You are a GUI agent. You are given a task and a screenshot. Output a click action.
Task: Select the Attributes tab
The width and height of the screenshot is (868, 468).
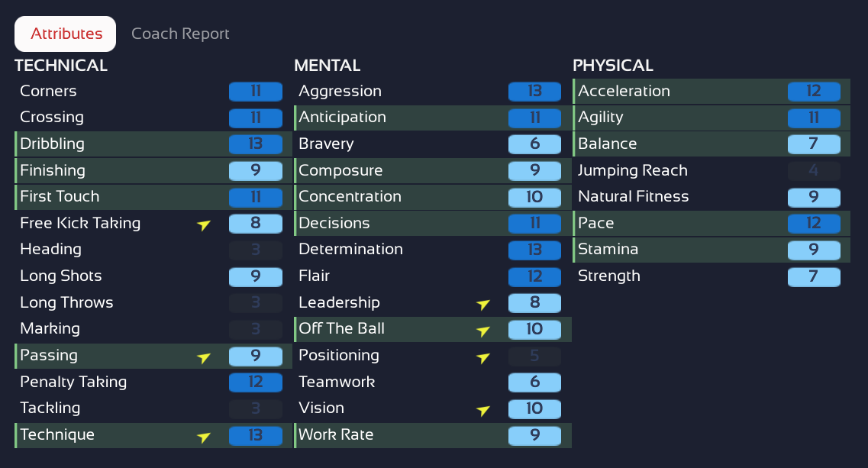pos(66,34)
